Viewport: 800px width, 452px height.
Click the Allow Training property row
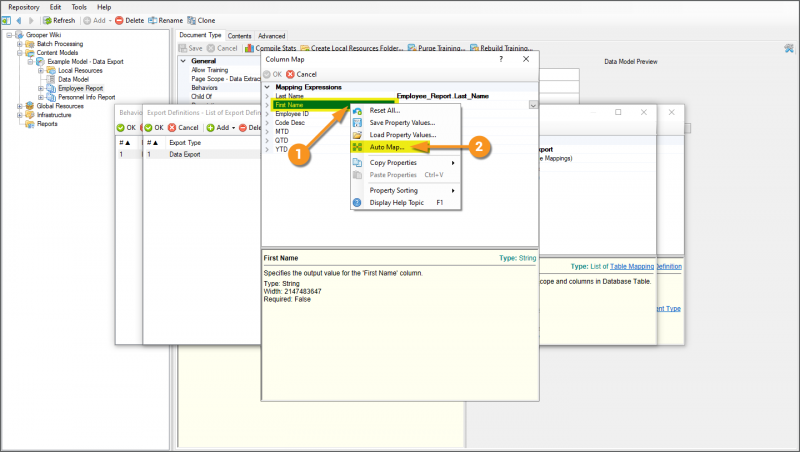click(x=210, y=70)
